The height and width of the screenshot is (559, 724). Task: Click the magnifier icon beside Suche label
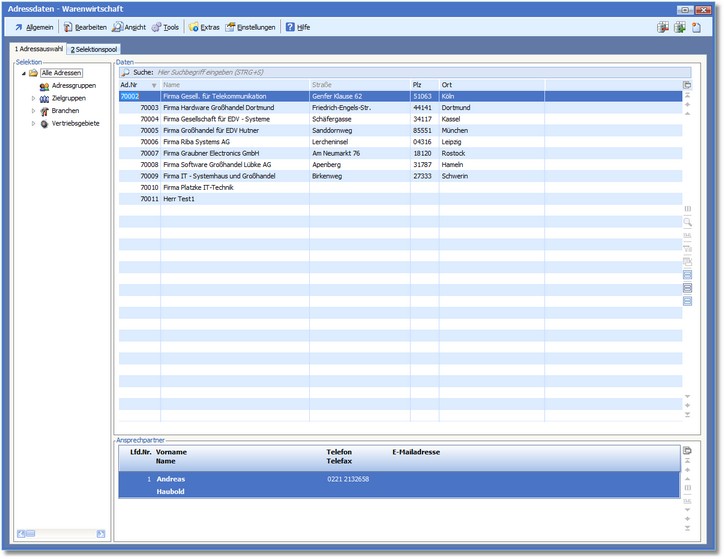(x=125, y=72)
